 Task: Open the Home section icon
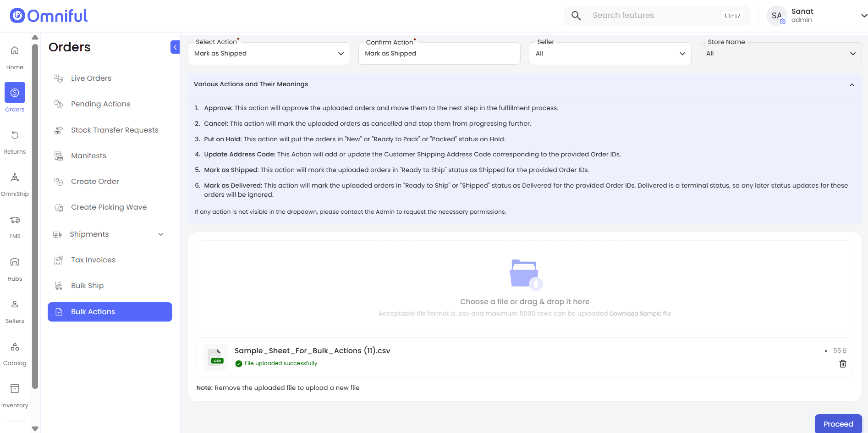click(x=15, y=50)
